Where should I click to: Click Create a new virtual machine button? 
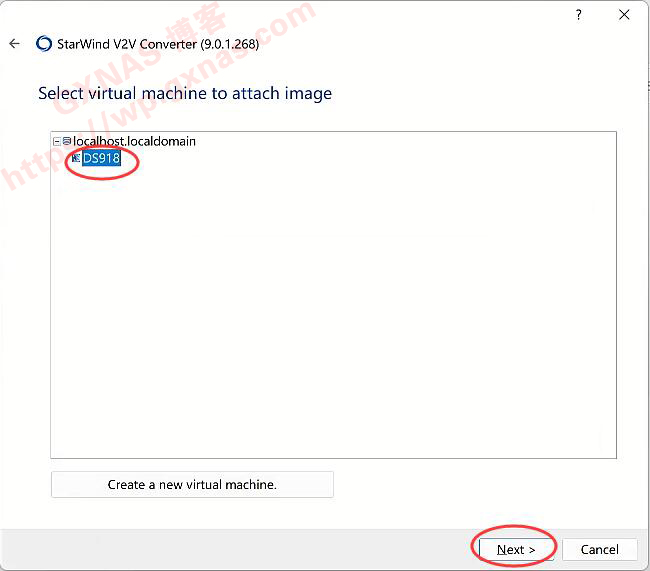(x=192, y=484)
